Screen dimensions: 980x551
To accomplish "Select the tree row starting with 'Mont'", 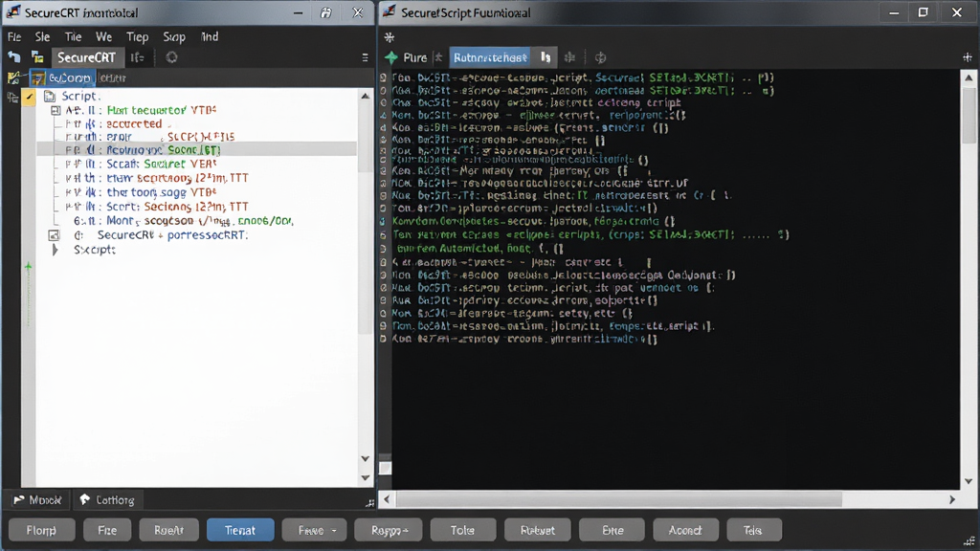I will click(x=184, y=221).
